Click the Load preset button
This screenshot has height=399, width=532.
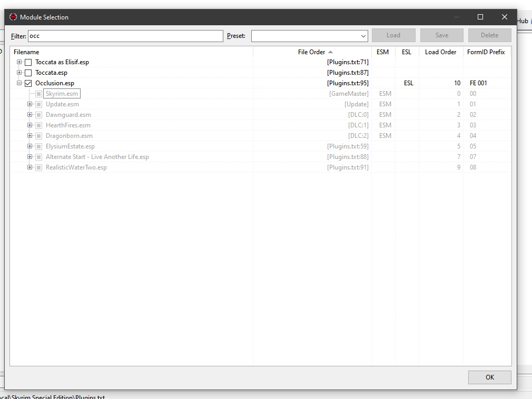pos(393,35)
